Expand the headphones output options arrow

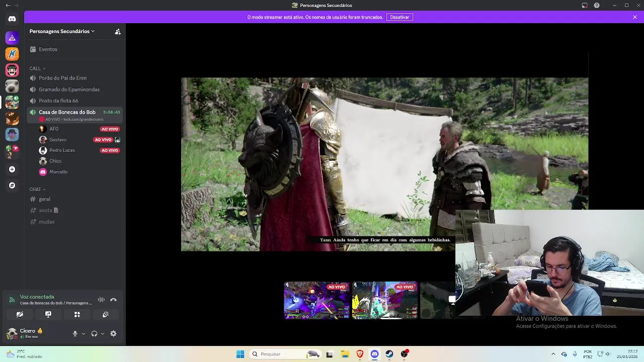point(103,333)
